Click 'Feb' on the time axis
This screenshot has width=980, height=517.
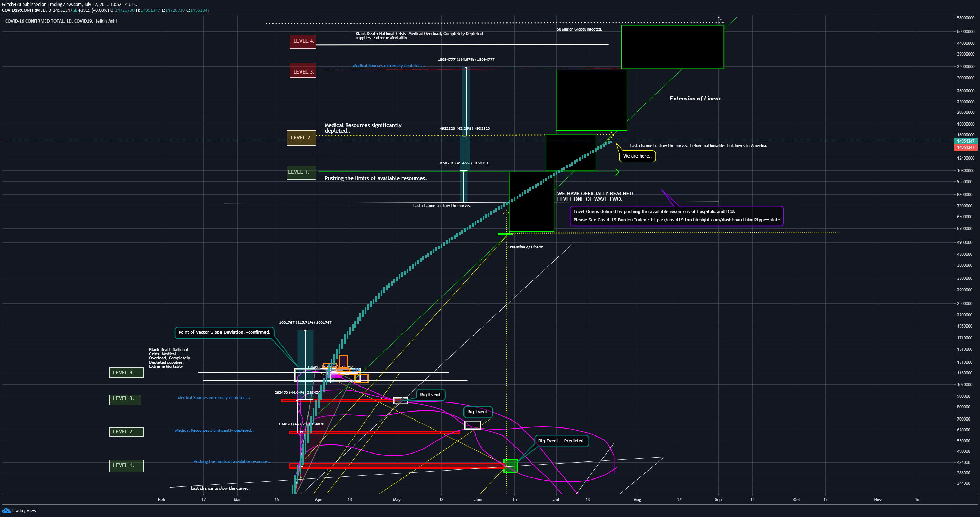(x=161, y=500)
